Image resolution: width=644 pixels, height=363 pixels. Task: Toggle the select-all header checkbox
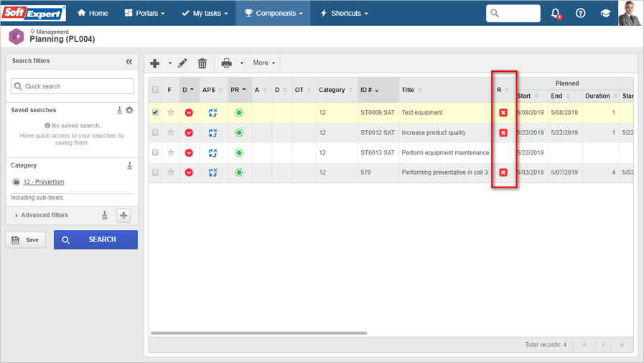point(155,90)
